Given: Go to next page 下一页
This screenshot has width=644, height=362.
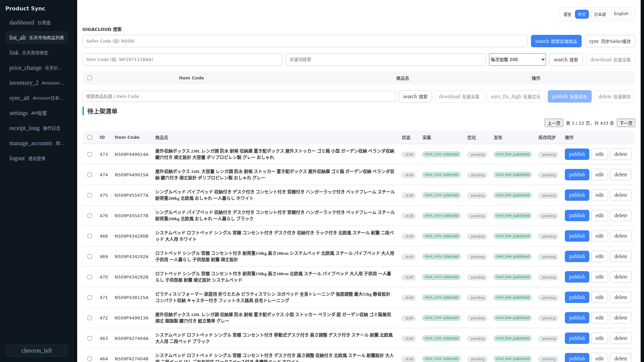Looking at the screenshot, I should pos(626,123).
